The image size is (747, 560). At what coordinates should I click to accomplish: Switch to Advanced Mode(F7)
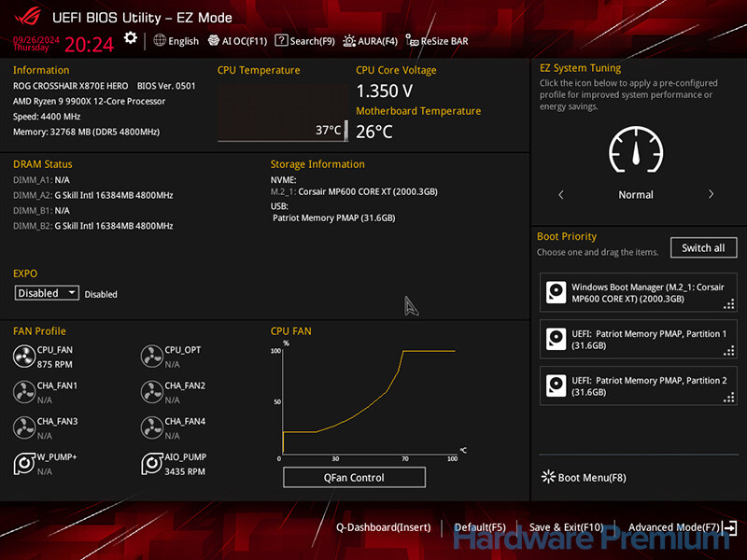[x=683, y=527]
